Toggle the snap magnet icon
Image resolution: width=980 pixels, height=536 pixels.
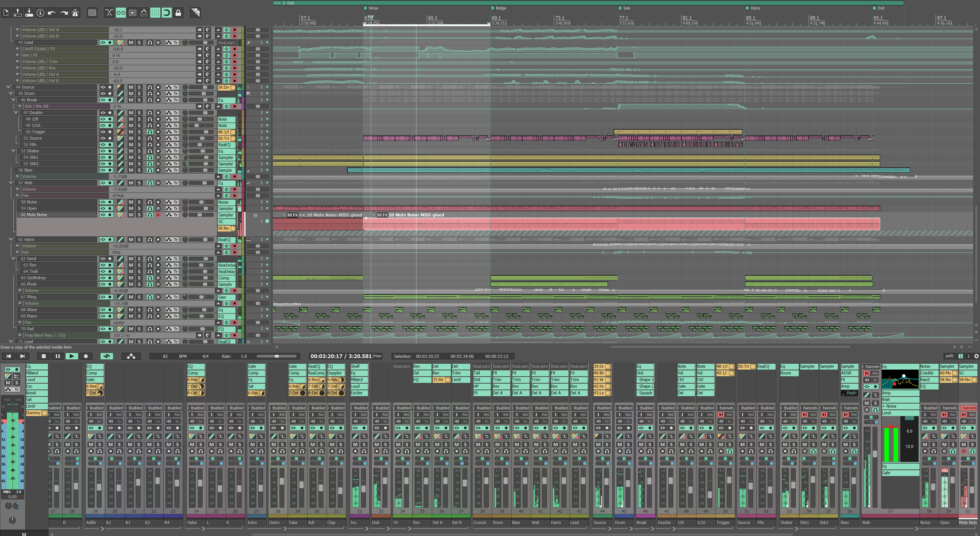[x=167, y=13]
